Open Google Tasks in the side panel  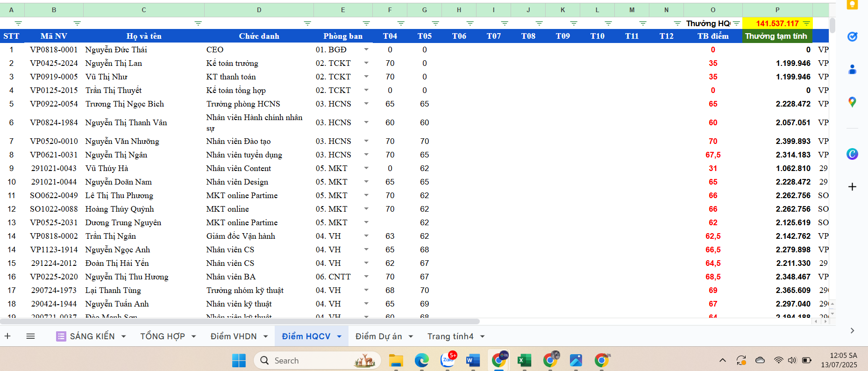point(852,37)
